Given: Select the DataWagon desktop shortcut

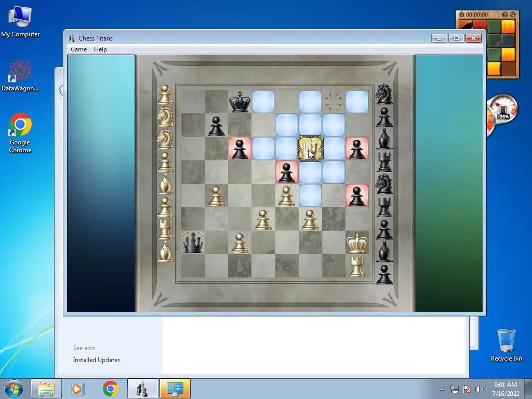Looking at the screenshot, I should click(20, 76).
